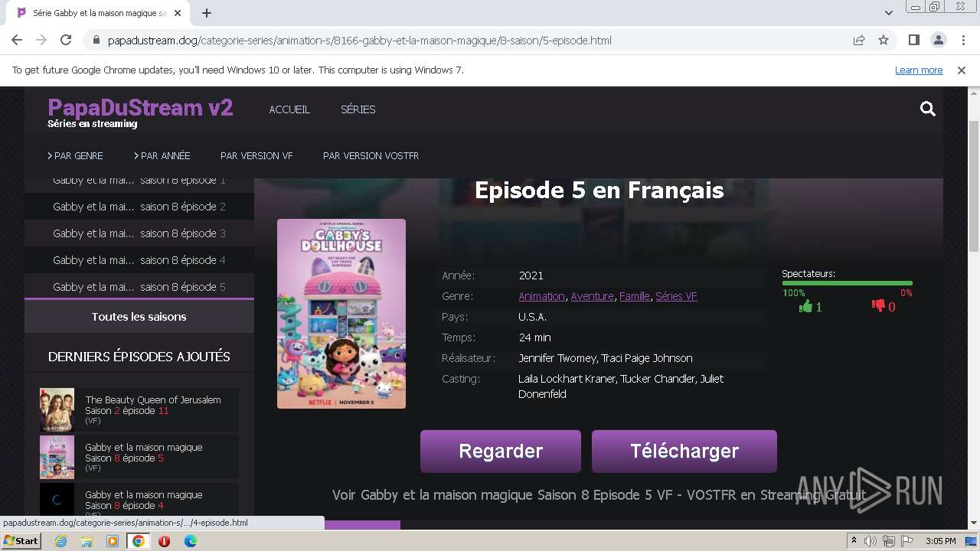Open the Chrome three-dot menu
This screenshot has width=980, height=551.
(962, 40)
